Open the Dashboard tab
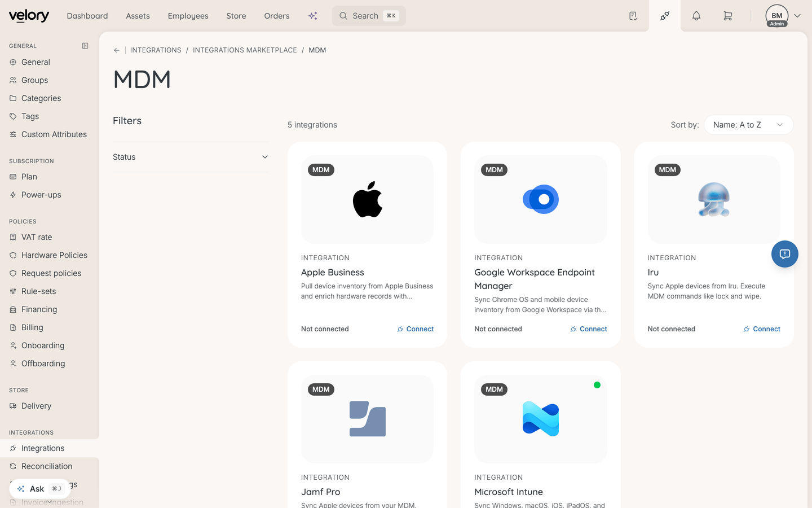Viewport: 812px width, 508px height. point(87,16)
